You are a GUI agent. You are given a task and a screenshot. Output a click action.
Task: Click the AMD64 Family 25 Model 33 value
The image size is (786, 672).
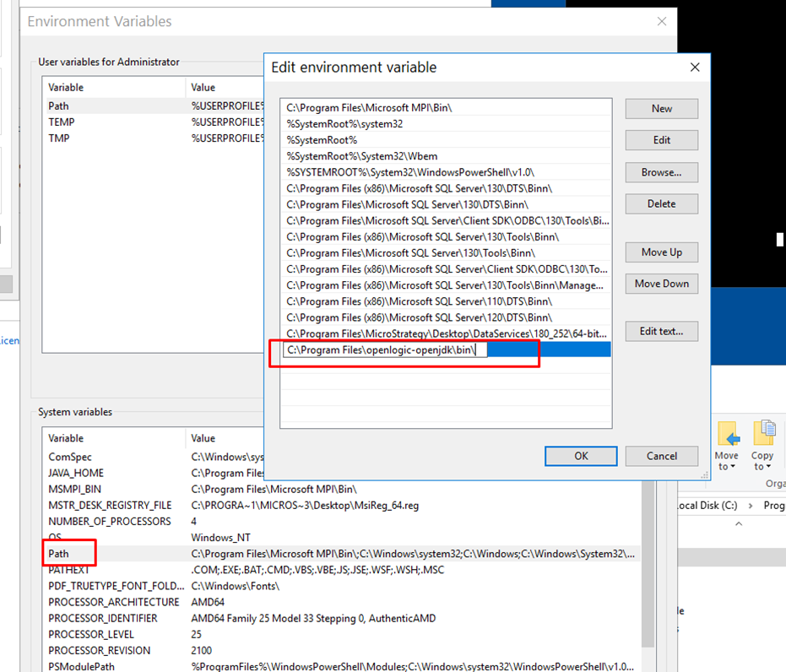[x=313, y=618]
